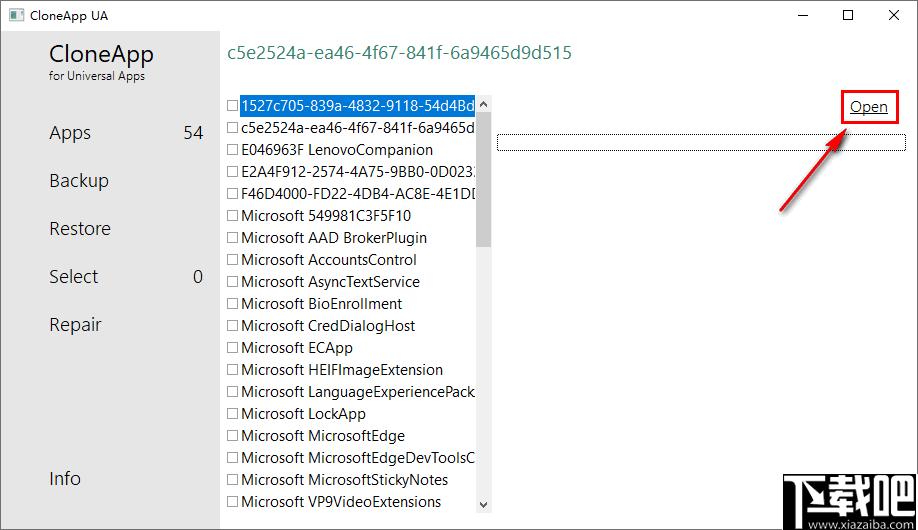Open the Restore section
The image size is (918, 530).
pyautogui.click(x=80, y=228)
